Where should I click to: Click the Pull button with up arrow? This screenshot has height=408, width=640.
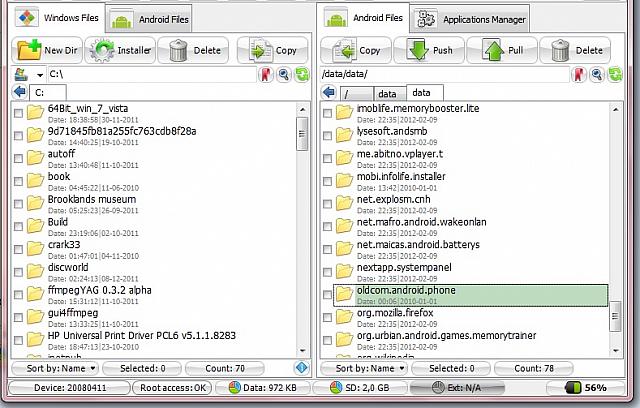click(x=505, y=50)
